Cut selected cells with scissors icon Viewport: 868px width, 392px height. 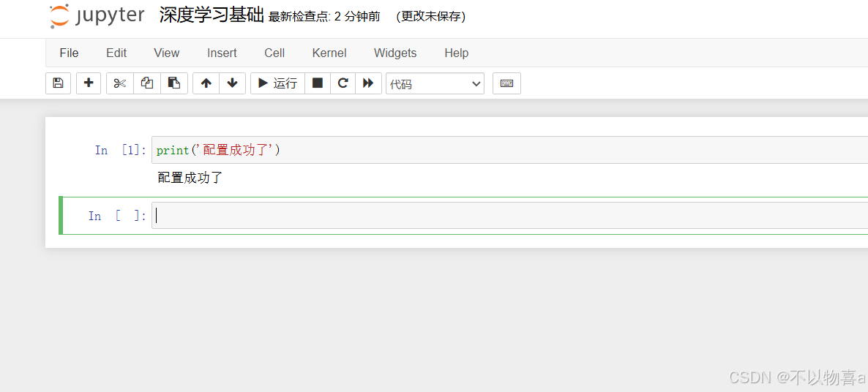(120, 83)
